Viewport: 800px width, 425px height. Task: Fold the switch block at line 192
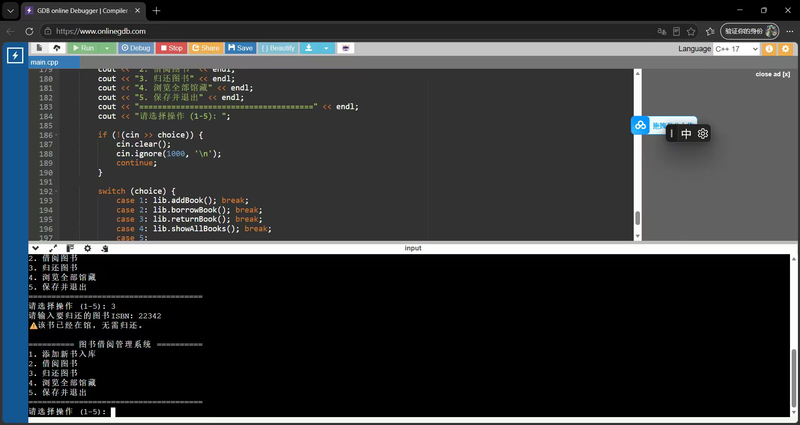56,191
